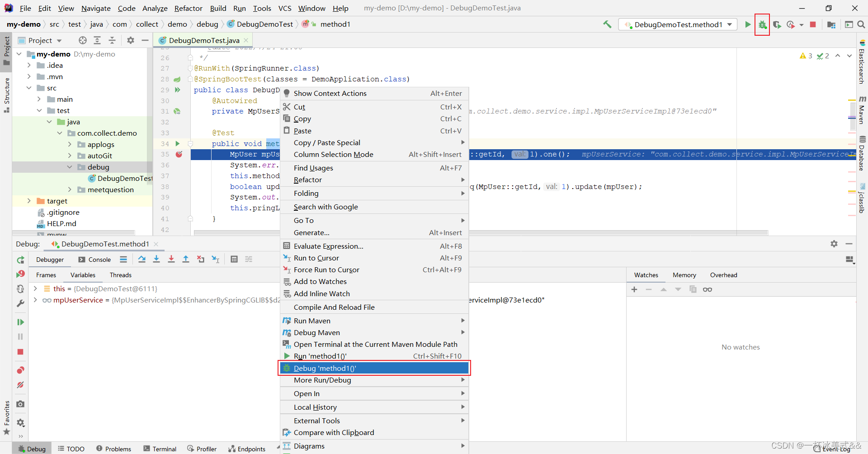
Task: Choose Add to Watches in context menu
Action: coord(374,281)
